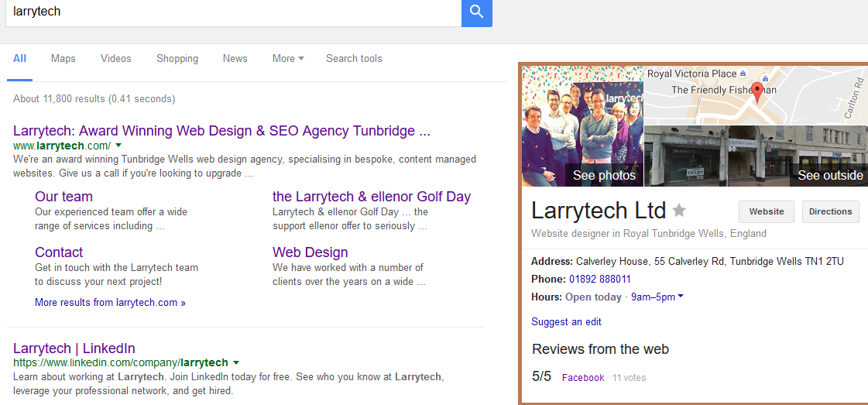
Task: Switch to the Shopping tab
Action: (x=177, y=58)
